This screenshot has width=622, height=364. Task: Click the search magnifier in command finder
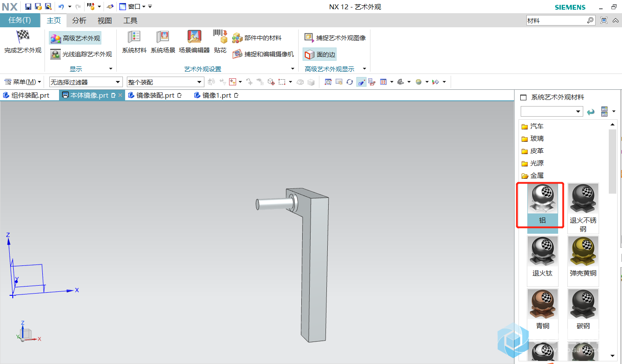590,20
